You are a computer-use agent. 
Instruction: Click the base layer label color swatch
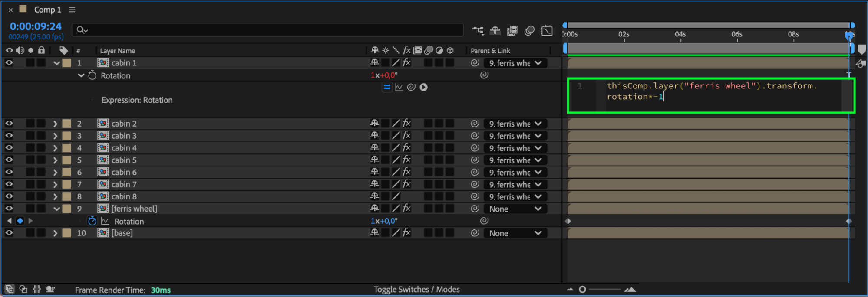click(x=66, y=233)
